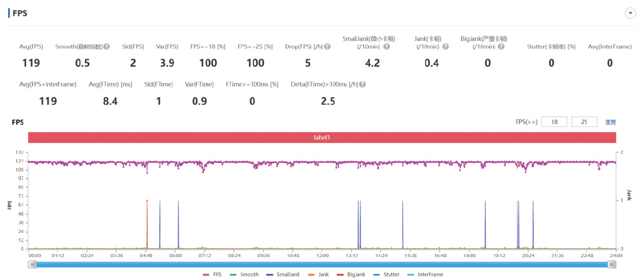Open help icon next to Drop(FPS)
This screenshot has height=279, width=644.
(x=327, y=47)
